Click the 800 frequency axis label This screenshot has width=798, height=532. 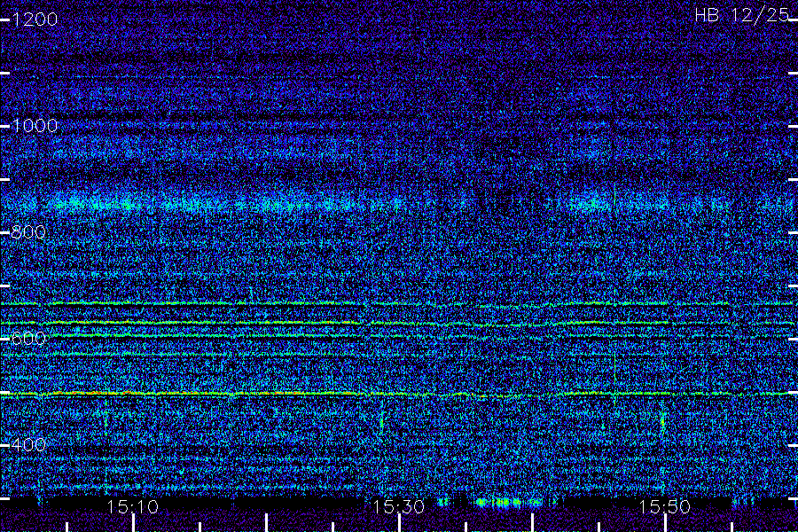[x=28, y=232]
